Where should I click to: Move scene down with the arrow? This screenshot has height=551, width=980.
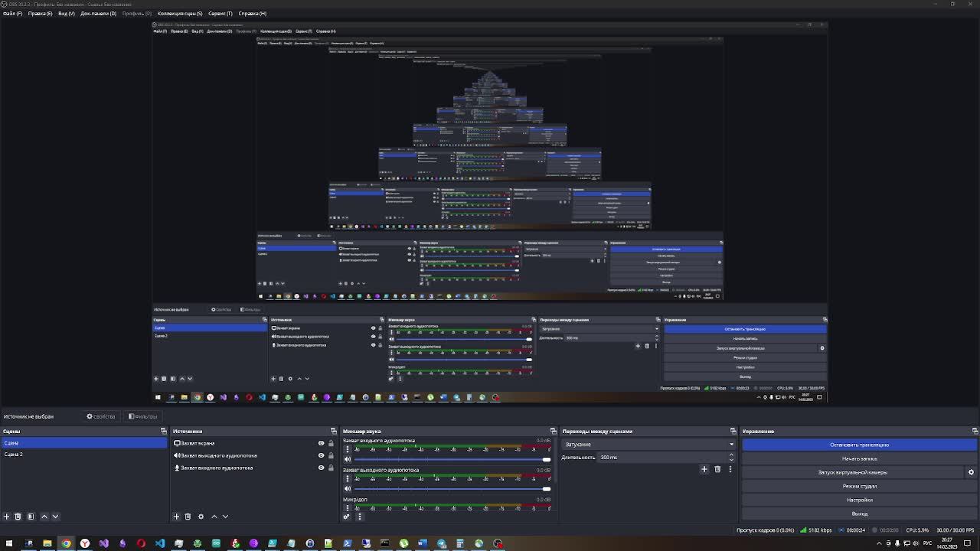click(55, 517)
